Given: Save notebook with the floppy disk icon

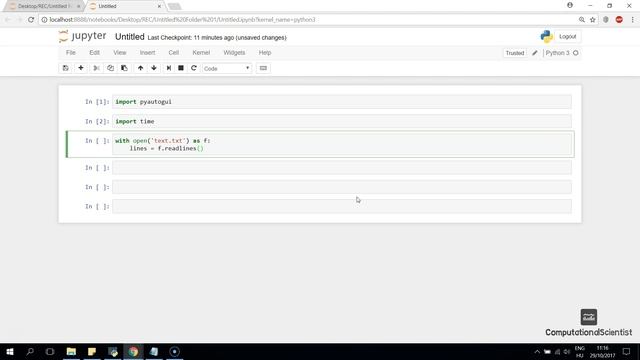Looking at the screenshot, I should (65, 68).
